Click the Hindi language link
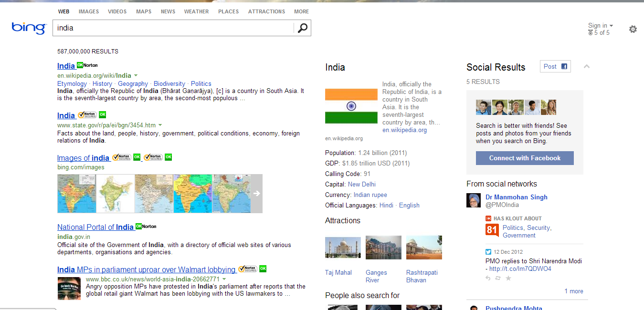644x310 pixels. [x=386, y=205]
